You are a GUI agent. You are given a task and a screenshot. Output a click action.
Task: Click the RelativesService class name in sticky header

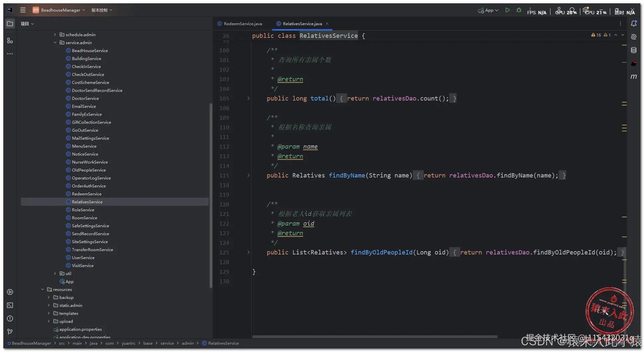click(328, 35)
